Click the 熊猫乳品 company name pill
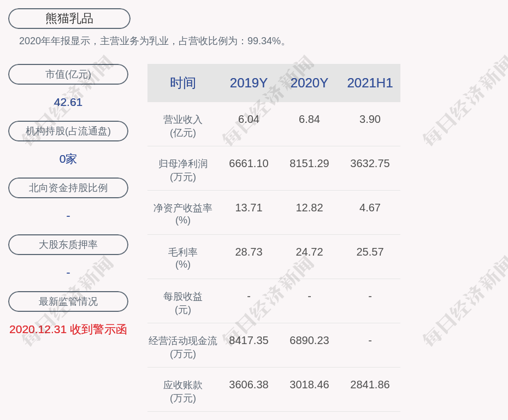 69,19
